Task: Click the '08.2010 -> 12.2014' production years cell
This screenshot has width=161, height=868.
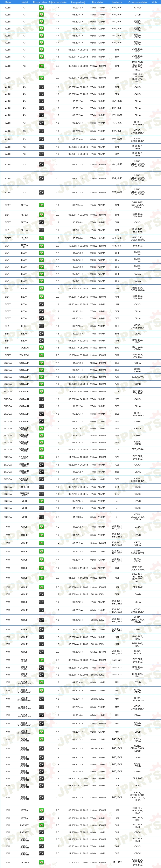Action: pos(78,846)
